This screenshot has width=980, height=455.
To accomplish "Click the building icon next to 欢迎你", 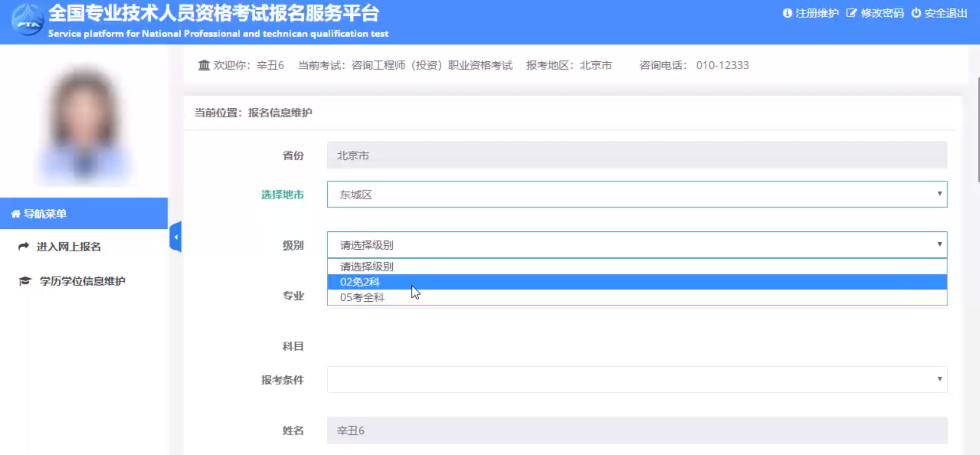I will click(x=204, y=65).
